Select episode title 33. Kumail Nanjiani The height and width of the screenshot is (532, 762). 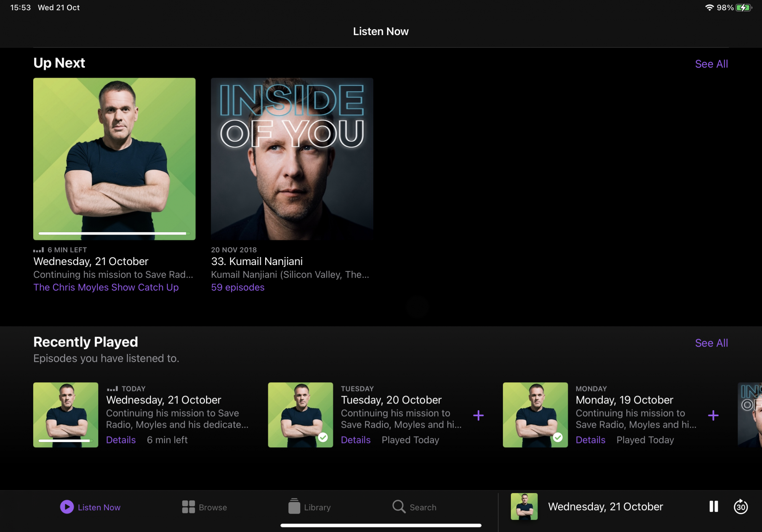(257, 261)
